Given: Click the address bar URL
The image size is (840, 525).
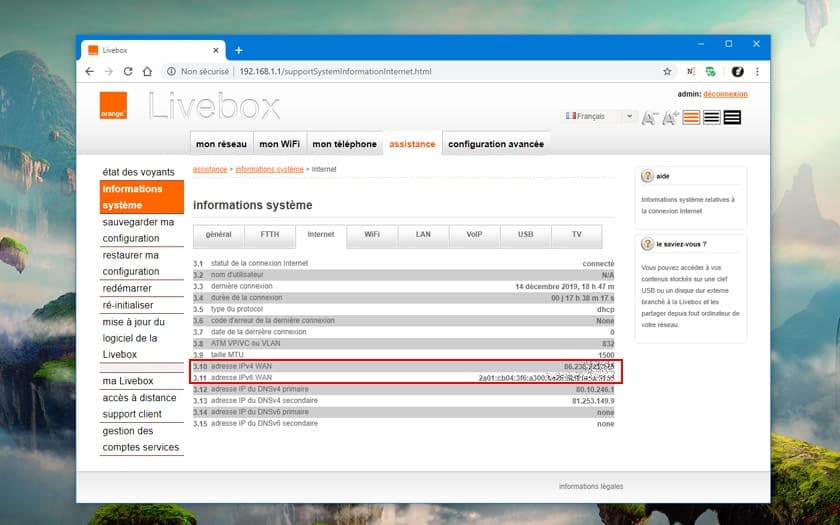Looking at the screenshot, I should [335, 71].
